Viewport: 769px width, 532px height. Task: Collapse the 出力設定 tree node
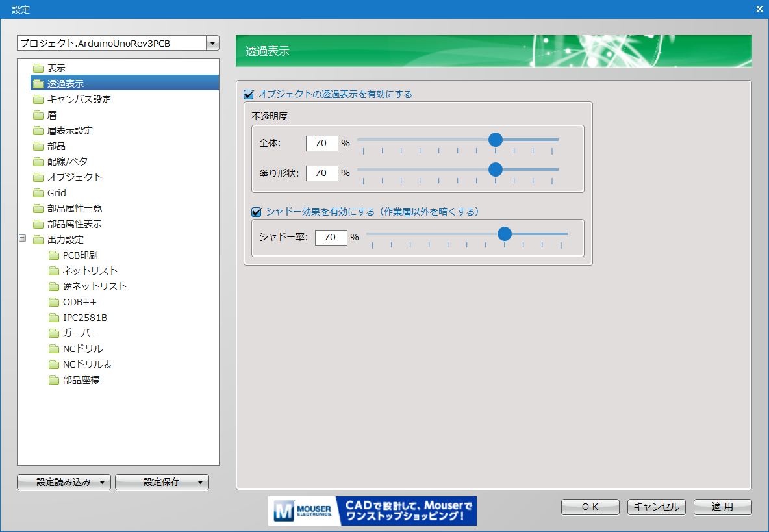point(23,239)
